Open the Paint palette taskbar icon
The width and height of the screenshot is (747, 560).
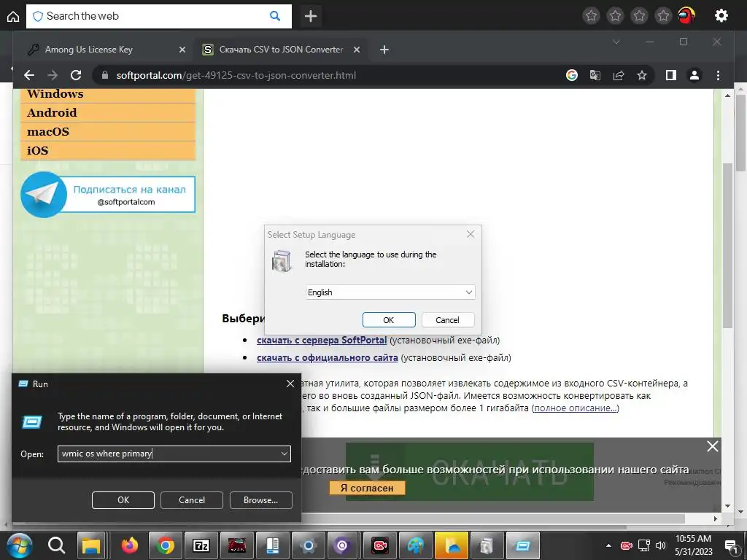point(415,545)
